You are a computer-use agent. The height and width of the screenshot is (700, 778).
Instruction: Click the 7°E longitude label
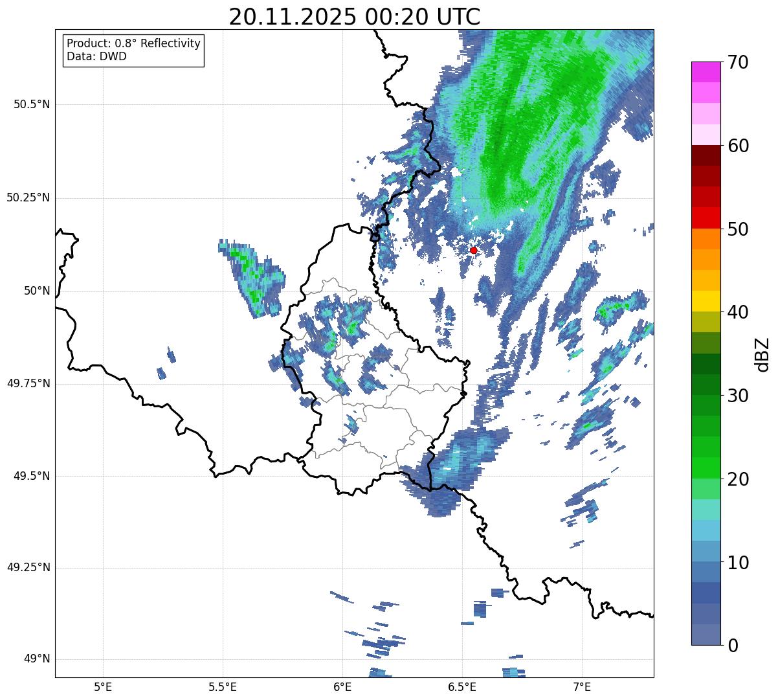click(x=582, y=686)
